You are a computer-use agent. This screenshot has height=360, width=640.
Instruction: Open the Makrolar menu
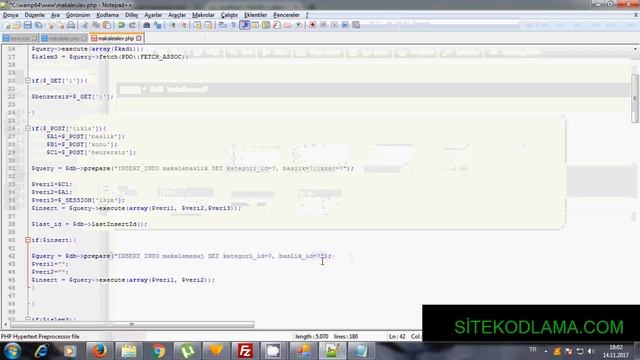(203, 15)
